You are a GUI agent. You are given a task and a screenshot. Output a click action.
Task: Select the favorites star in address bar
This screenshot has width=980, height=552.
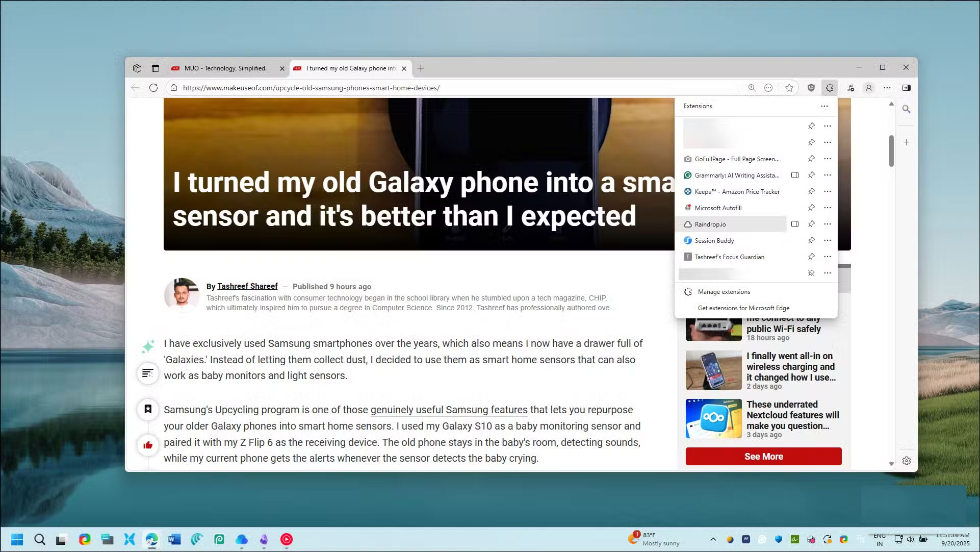click(x=789, y=88)
